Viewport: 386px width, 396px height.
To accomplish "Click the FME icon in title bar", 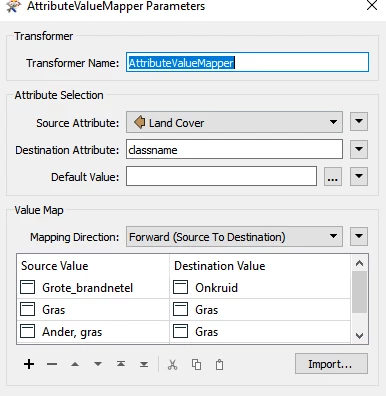I will click(13, 6).
